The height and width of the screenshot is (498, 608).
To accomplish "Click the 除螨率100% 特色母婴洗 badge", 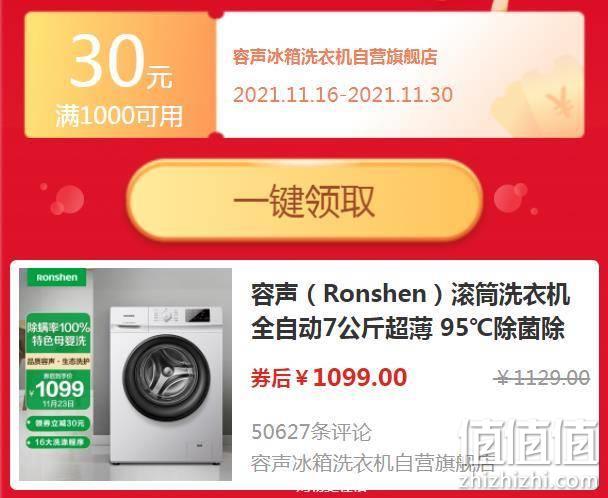I will pos(58,334).
